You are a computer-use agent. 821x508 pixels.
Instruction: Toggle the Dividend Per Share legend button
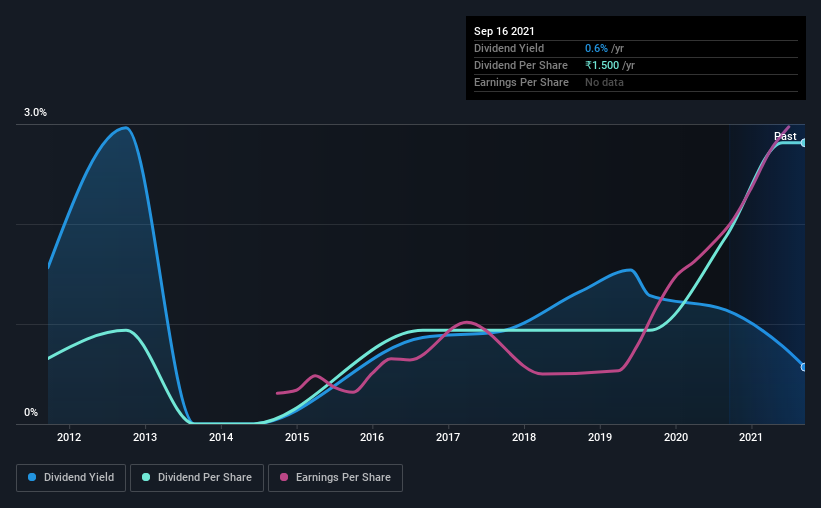point(197,478)
